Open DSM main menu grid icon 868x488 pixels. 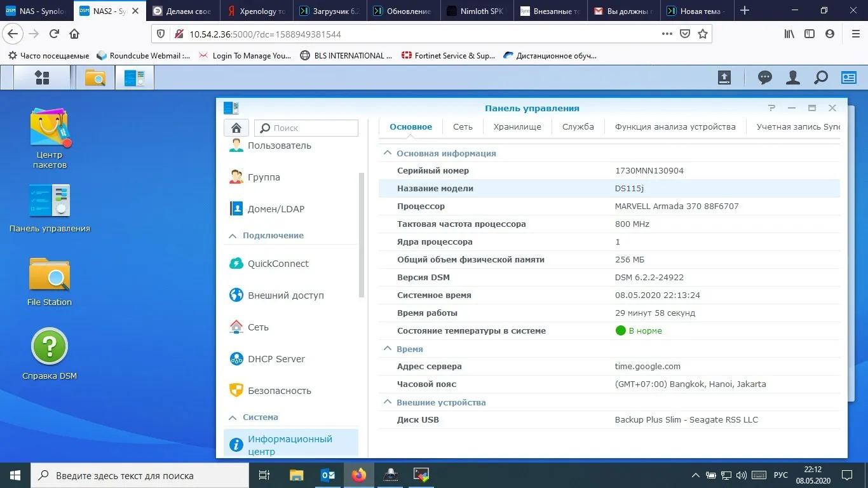pos(42,78)
